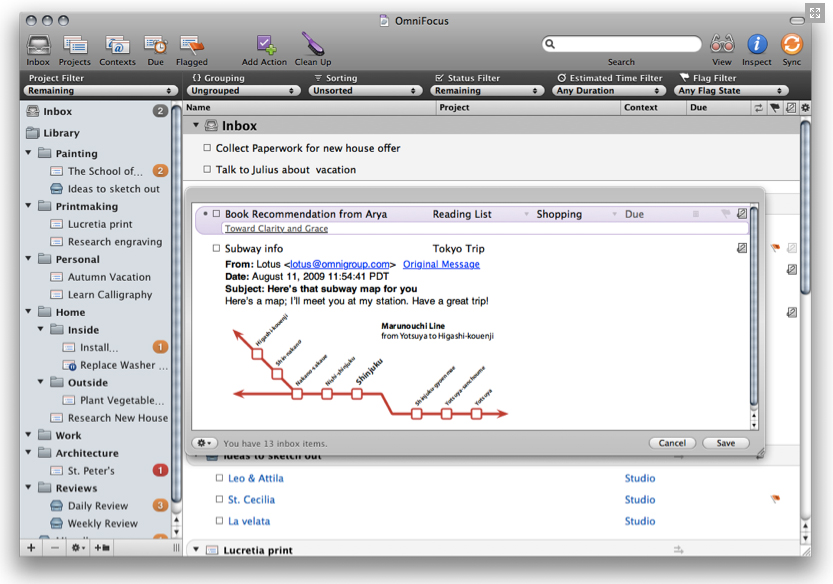Click the Due column header
The image size is (833, 584).
[x=718, y=107]
